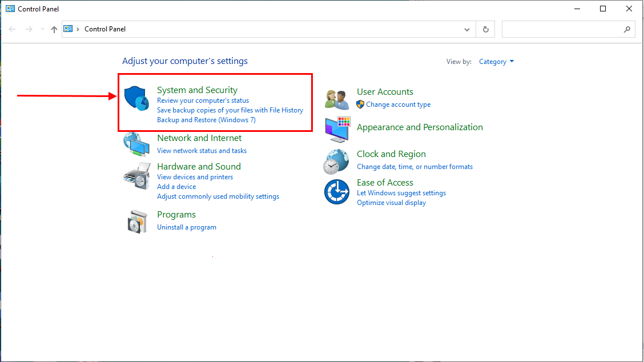Select Uninstall a program
Screen dimensions: 644x362
tap(187, 227)
